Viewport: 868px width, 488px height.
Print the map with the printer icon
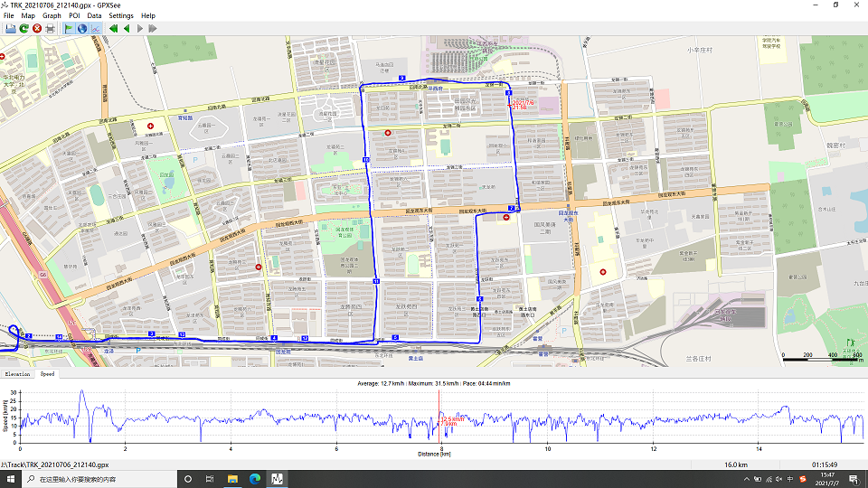click(x=51, y=28)
